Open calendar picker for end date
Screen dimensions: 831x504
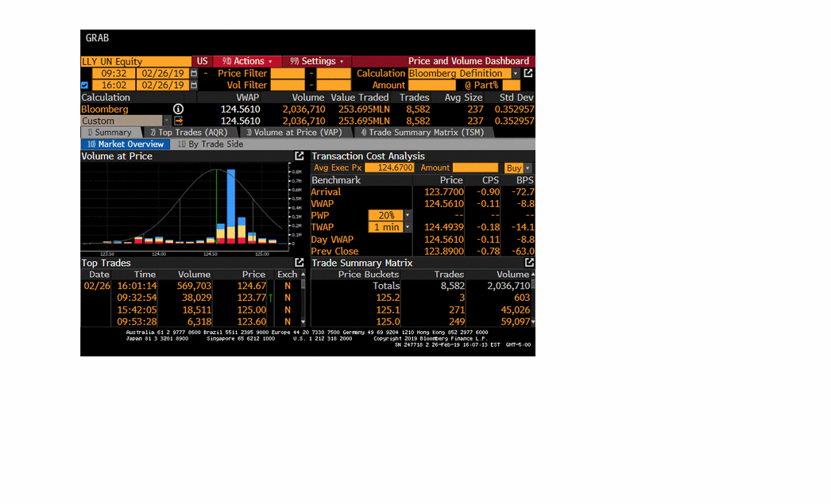(194, 85)
